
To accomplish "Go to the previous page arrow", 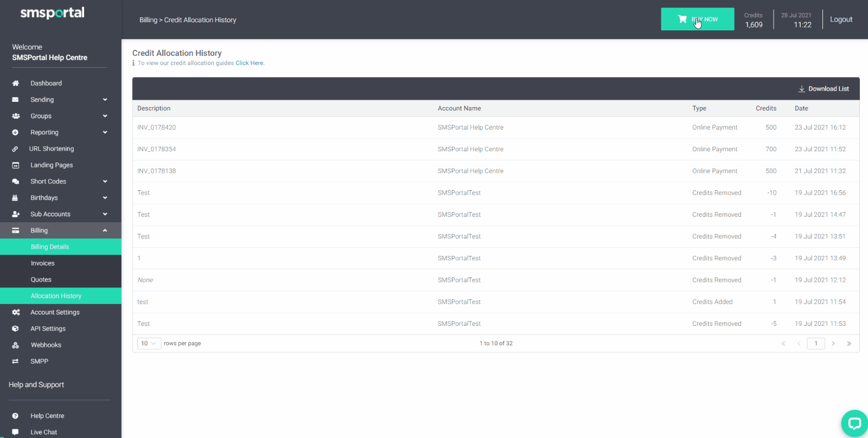I will pyautogui.click(x=799, y=344).
